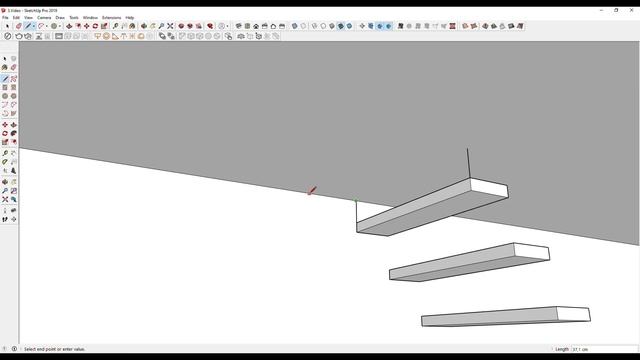Click the Section Plane icon in the top toolbar
Viewport: 640px width, 360px height.
tap(362, 26)
